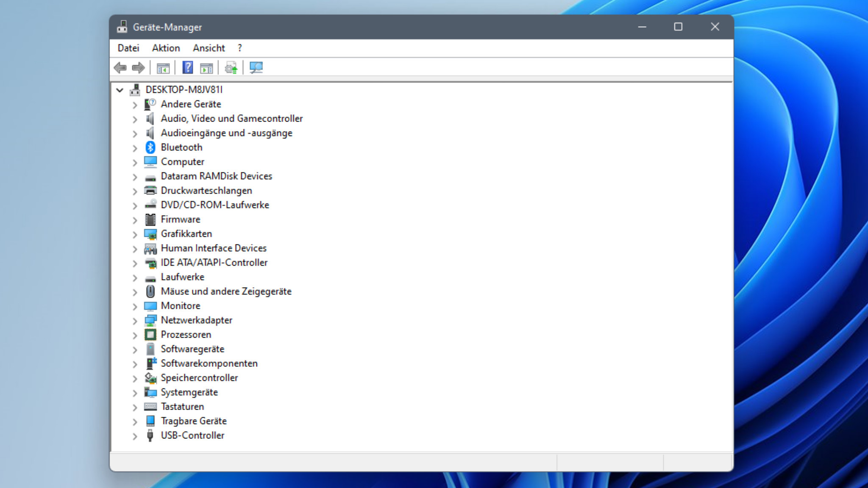This screenshot has height=488, width=868.
Task: Expand the Netzwerkadapter section
Action: [134, 321]
